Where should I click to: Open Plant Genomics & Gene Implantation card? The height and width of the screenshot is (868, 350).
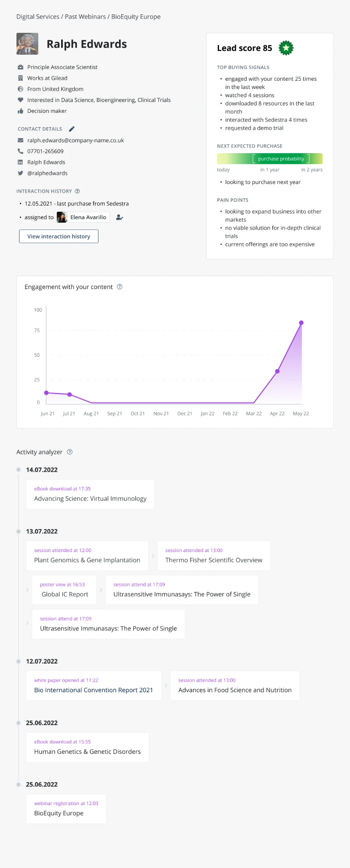[87, 556]
